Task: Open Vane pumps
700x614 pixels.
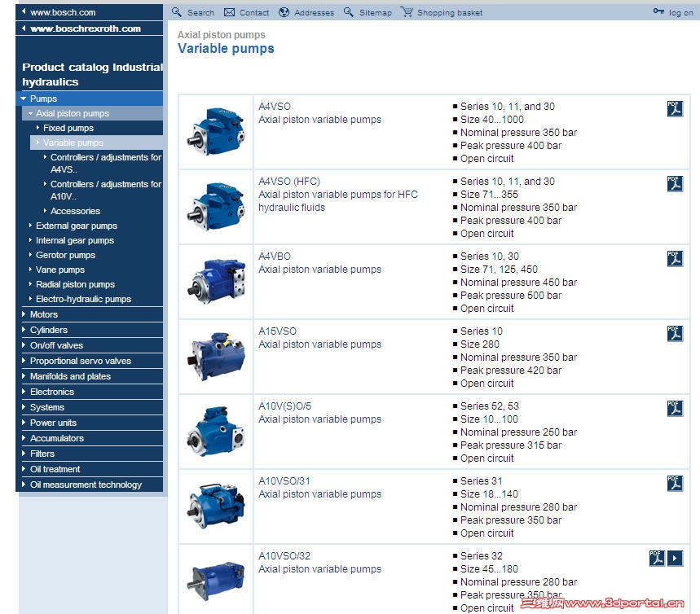Action: tap(60, 270)
